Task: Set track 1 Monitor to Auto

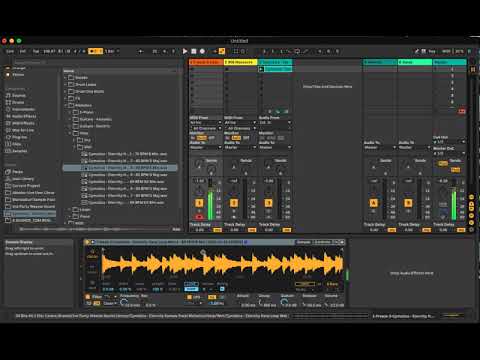Action: click(x=202, y=138)
